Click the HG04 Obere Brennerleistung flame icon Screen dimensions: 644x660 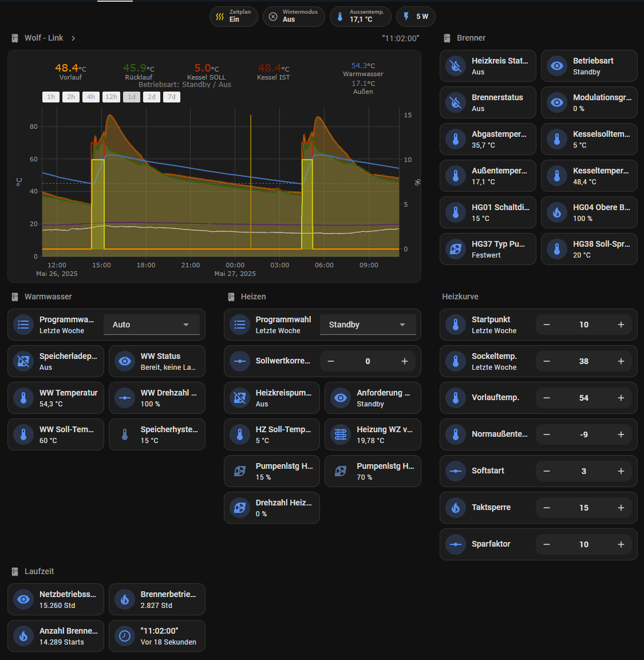(x=557, y=212)
